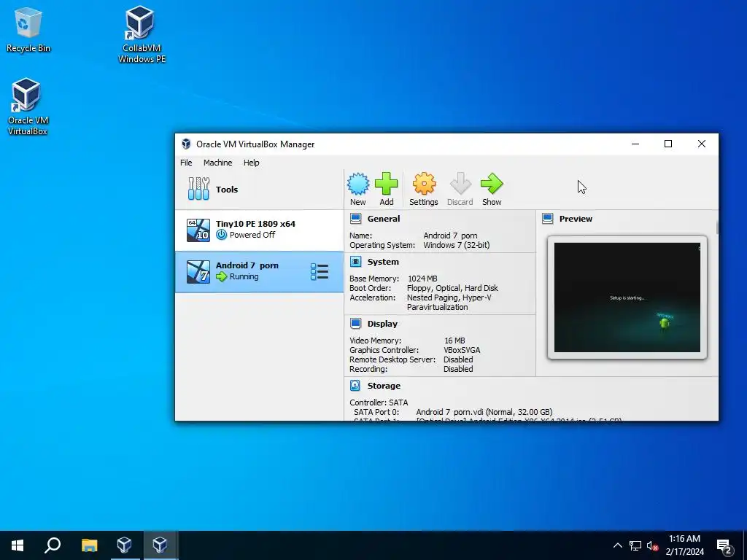Click the Preview section monitor icon
This screenshot has height=560, width=747.
[x=548, y=219]
